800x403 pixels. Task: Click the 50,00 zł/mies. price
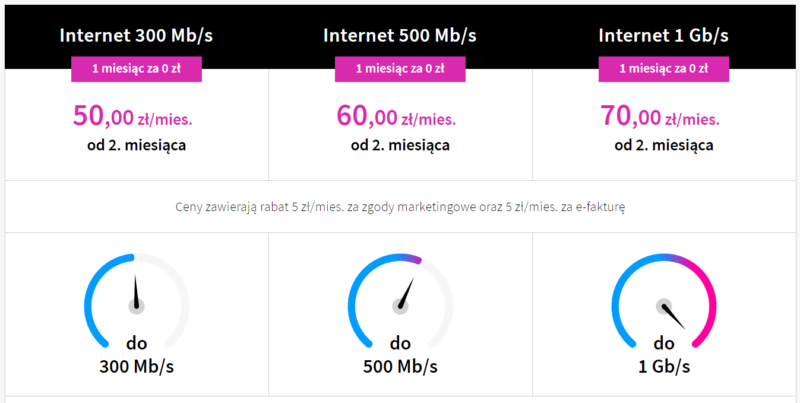[132, 117]
